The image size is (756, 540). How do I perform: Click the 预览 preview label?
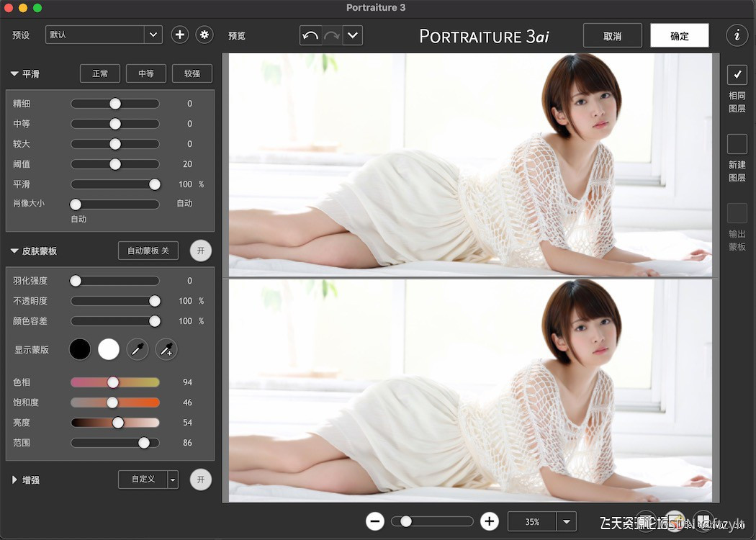237,36
